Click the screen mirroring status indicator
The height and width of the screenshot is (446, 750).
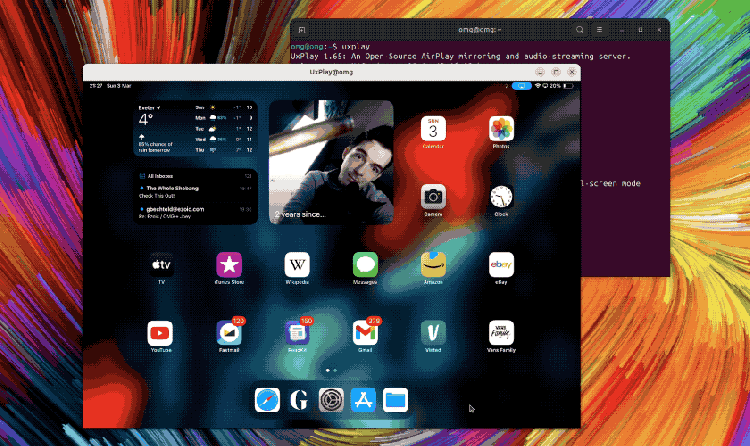click(521, 86)
